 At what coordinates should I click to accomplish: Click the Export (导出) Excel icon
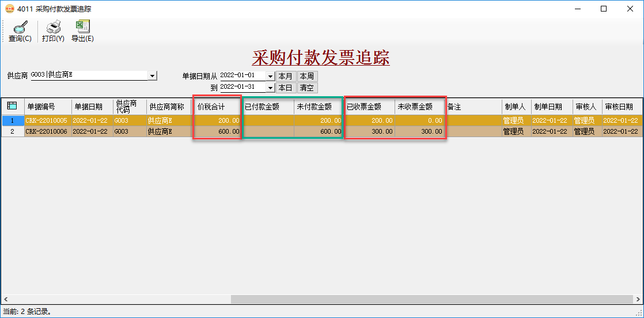click(x=82, y=27)
